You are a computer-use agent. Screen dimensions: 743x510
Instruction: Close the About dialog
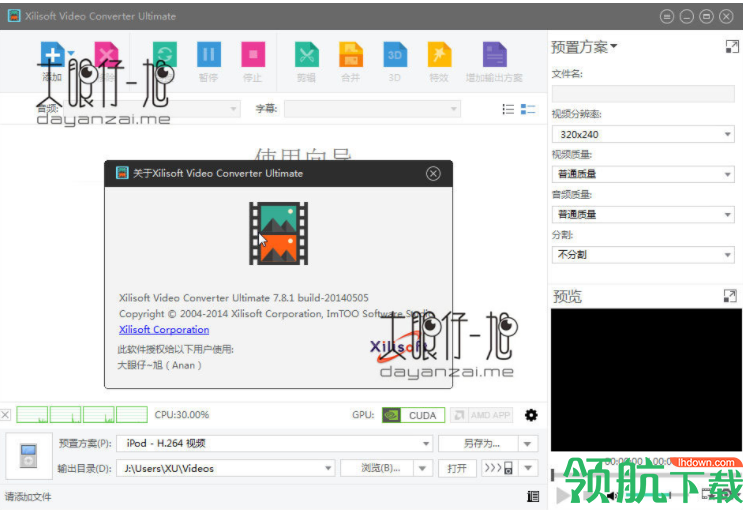click(x=433, y=173)
